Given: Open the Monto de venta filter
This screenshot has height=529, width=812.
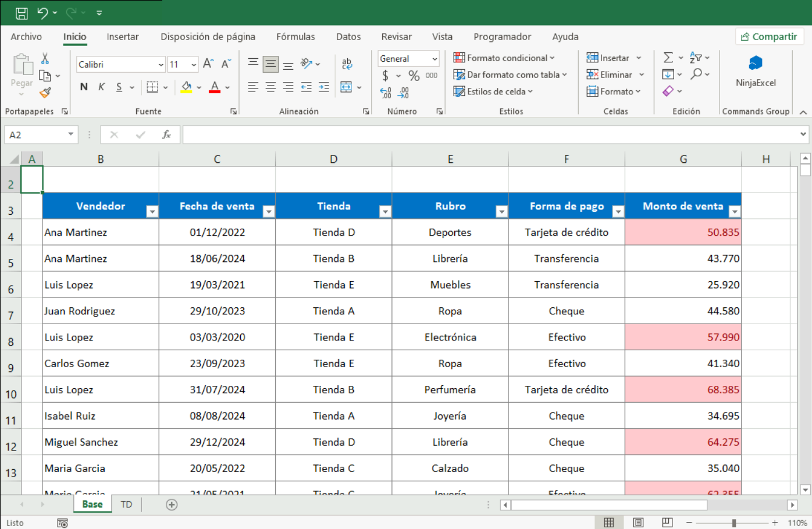Looking at the screenshot, I should (x=735, y=212).
